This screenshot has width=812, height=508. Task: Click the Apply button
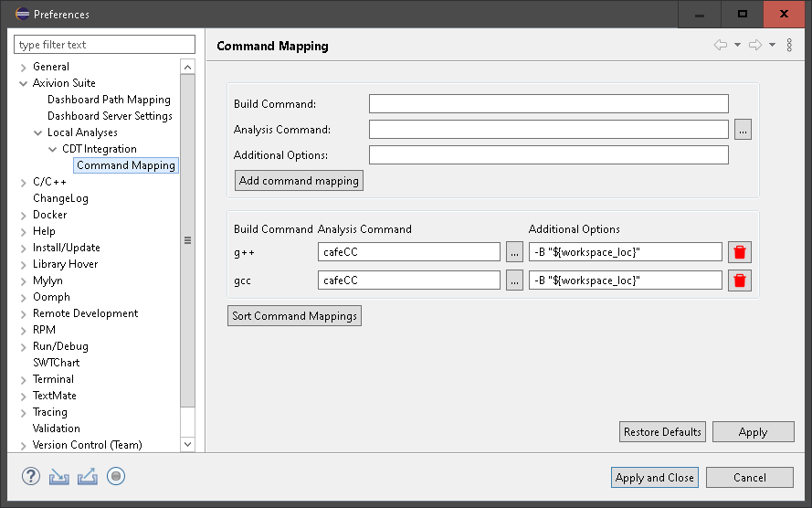tap(753, 432)
